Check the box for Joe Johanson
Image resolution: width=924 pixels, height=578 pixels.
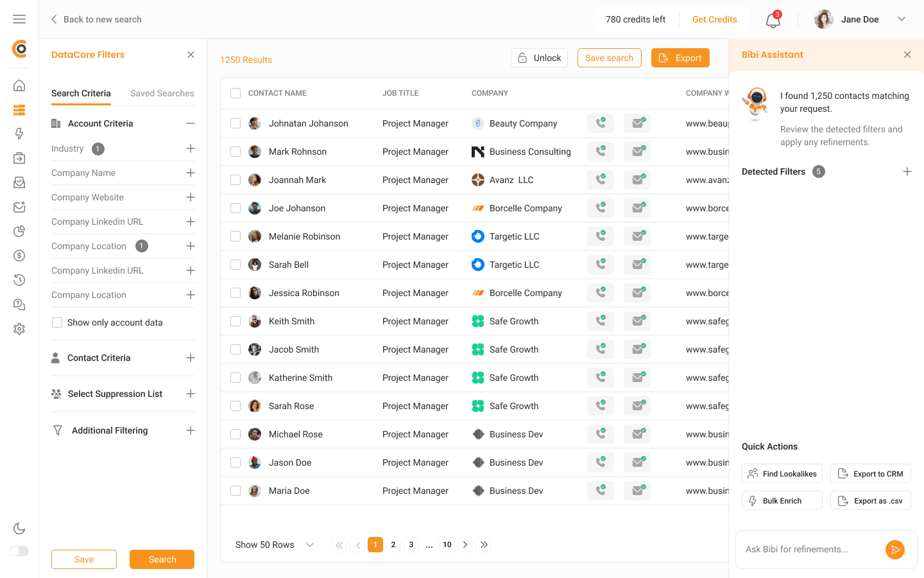235,208
